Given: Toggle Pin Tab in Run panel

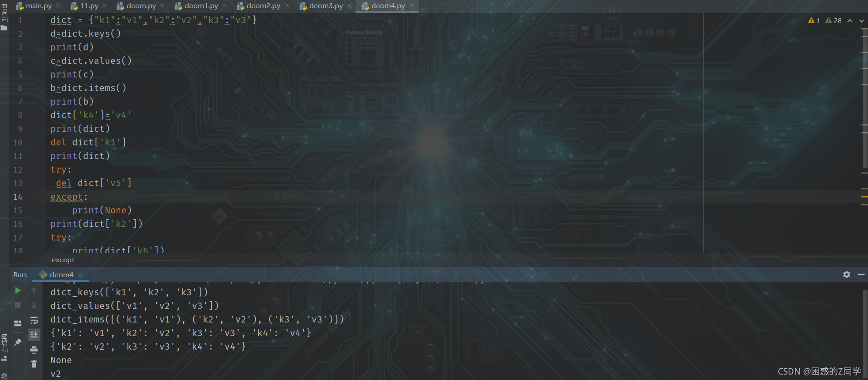Looking at the screenshot, I should click(x=18, y=342).
